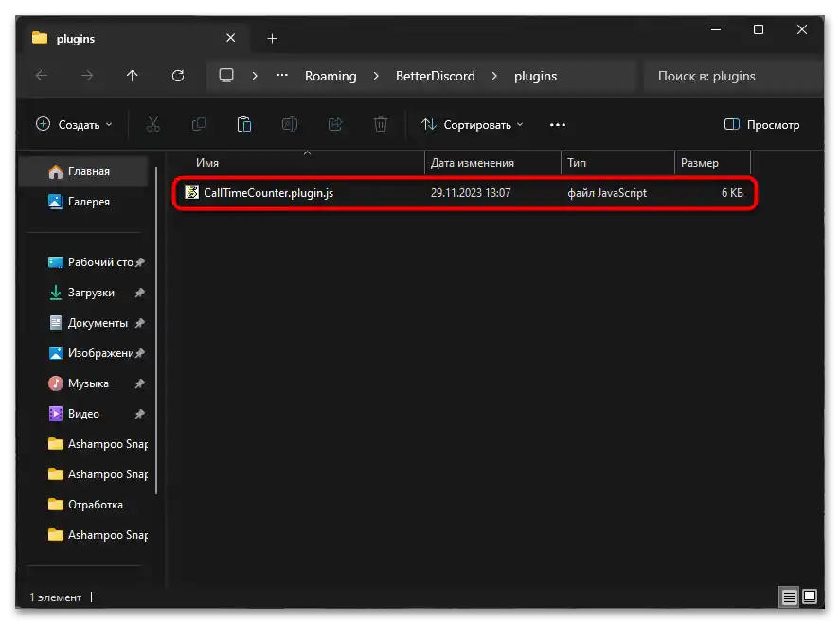This screenshot has height=624, width=840.
Task: Open chevron after the monitor icon
Action: point(255,76)
